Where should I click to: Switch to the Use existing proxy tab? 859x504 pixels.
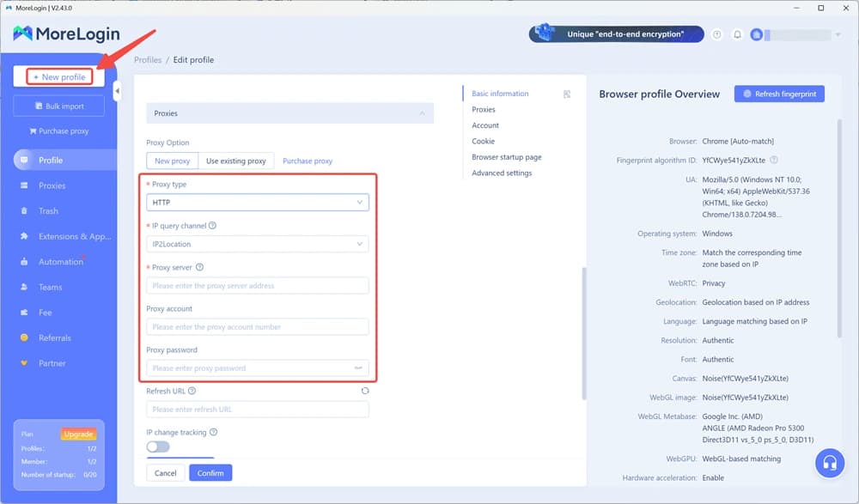(236, 161)
